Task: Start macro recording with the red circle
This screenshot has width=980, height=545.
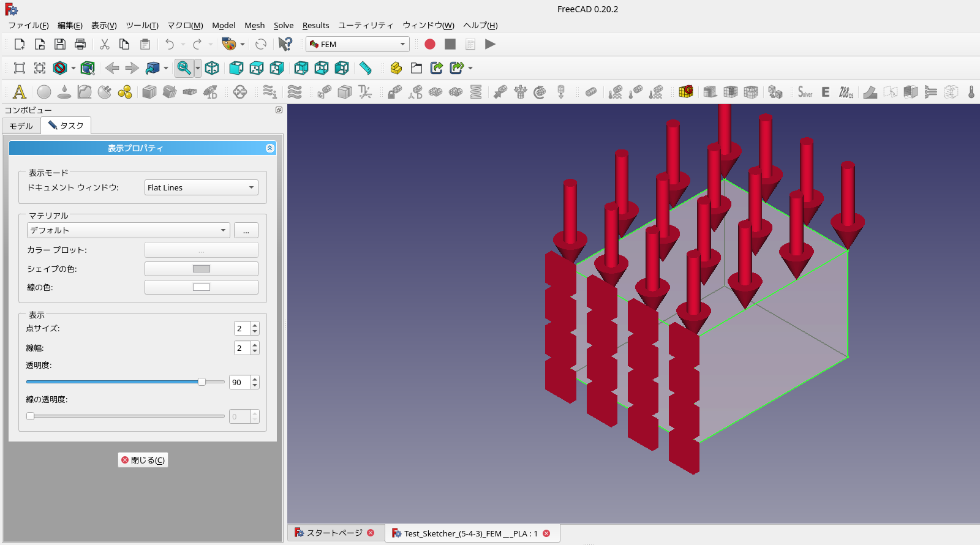Action: coord(430,44)
